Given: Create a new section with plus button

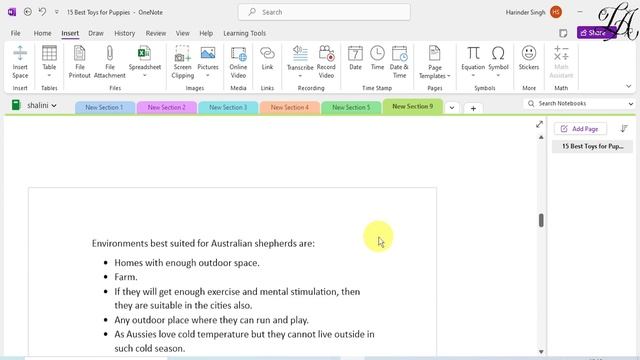Looking at the screenshot, I should coord(473,108).
